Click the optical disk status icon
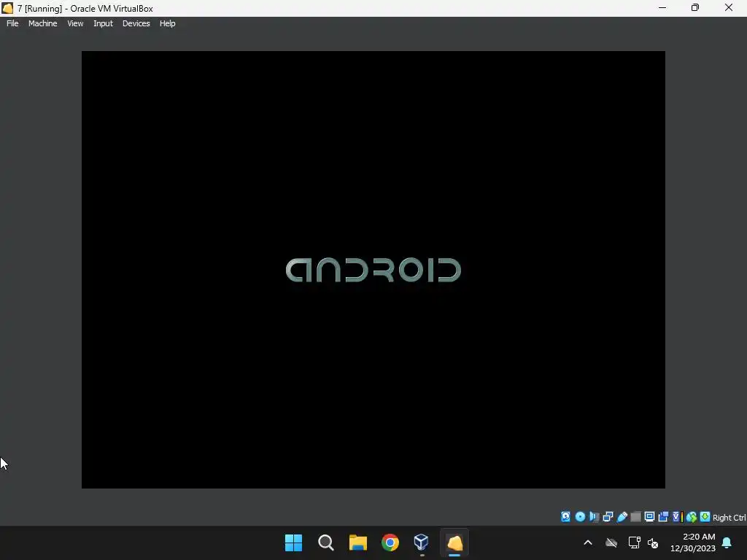Viewport: 747px width, 560px height. pyautogui.click(x=580, y=517)
